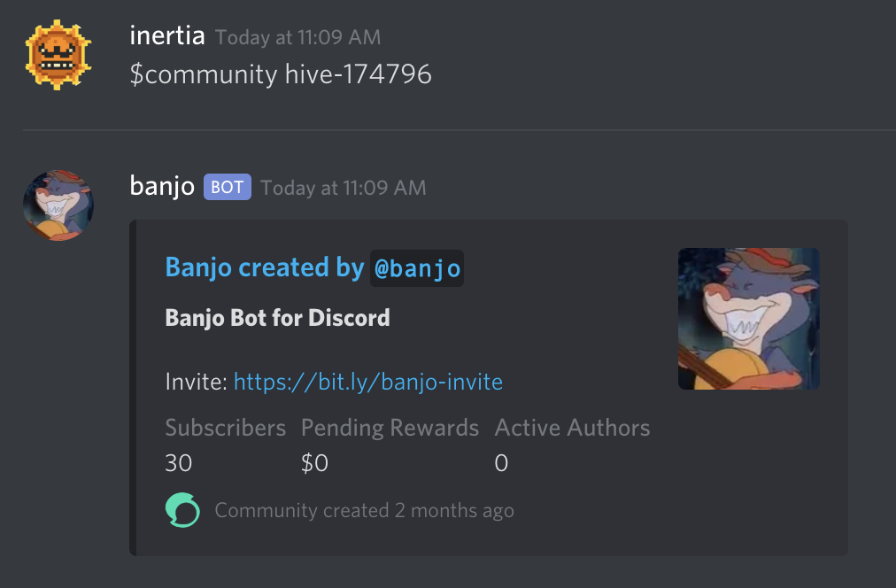Viewport: 896px width, 588px height.
Task: Click the subscriber count 30
Action: [179, 463]
